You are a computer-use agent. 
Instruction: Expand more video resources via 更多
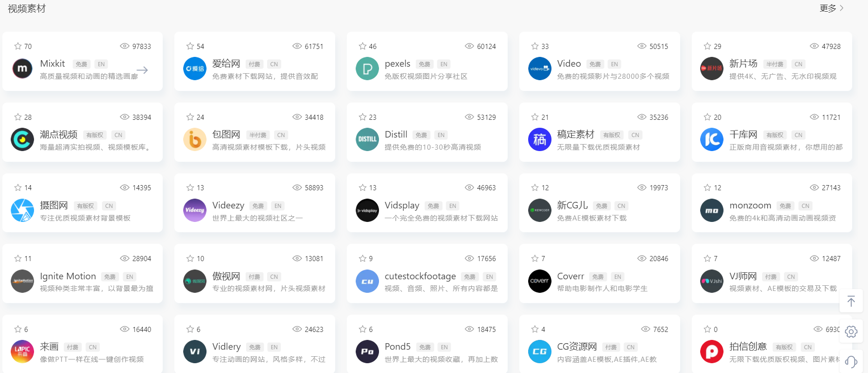pos(832,8)
